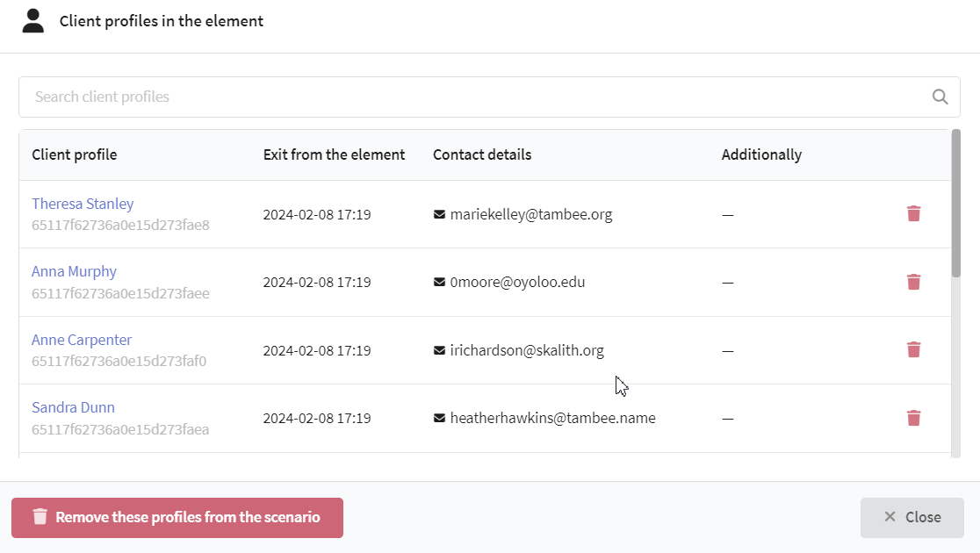Click envelope icon beside irichardson@skalith.org
The height and width of the screenshot is (553, 980).
coord(439,350)
